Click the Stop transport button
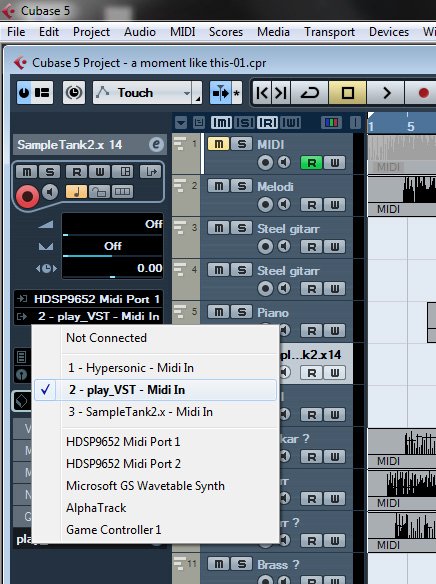436x584 pixels. click(x=348, y=92)
